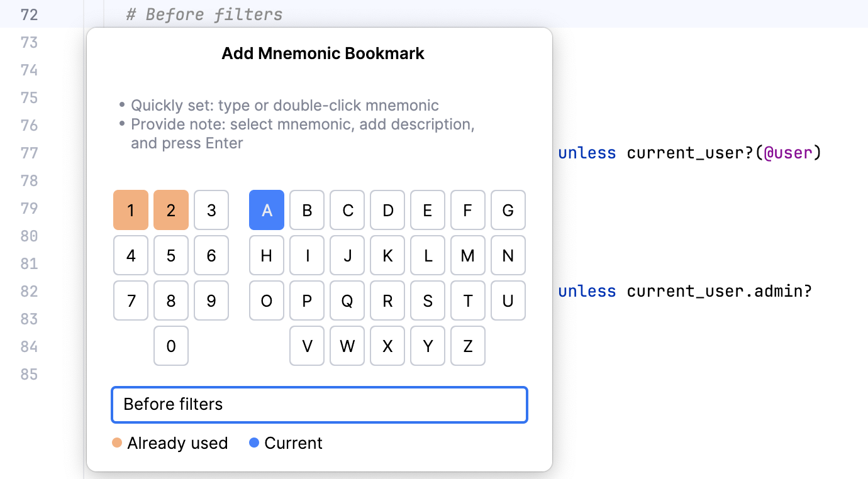Click the Add Mnemonic Bookmark dialog title
Viewport: 868px width, 479px height.
pos(323,53)
